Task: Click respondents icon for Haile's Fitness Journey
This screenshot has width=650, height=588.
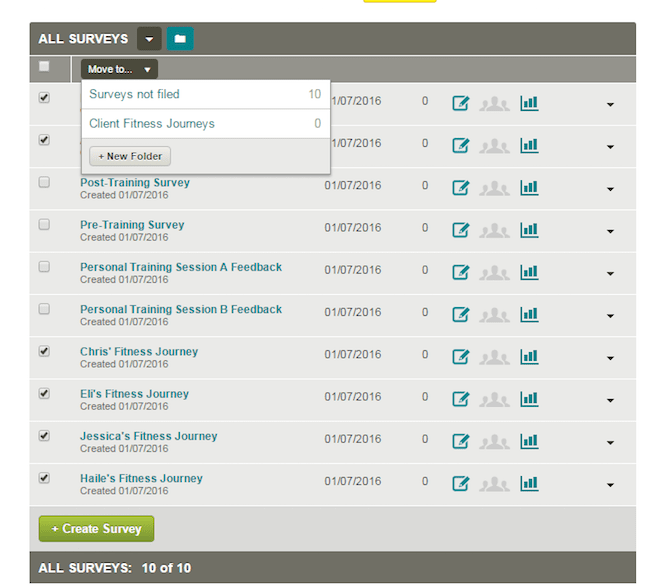Action: click(494, 483)
